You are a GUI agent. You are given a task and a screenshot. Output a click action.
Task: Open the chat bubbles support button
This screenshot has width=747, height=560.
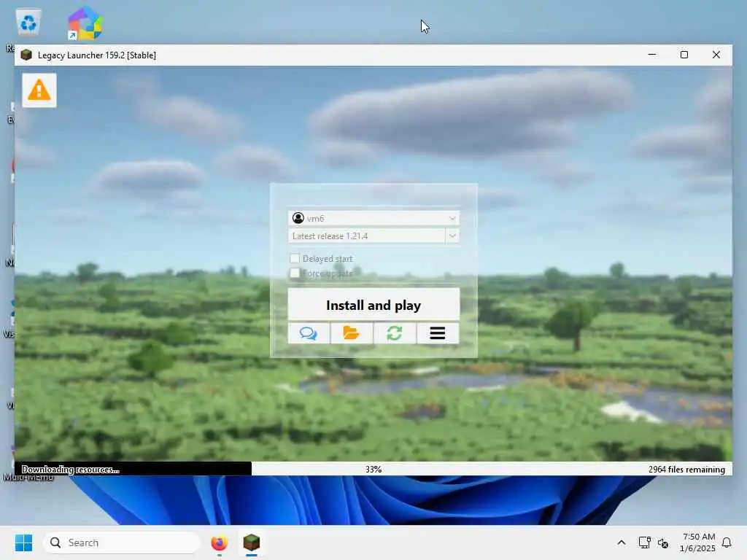[309, 332]
